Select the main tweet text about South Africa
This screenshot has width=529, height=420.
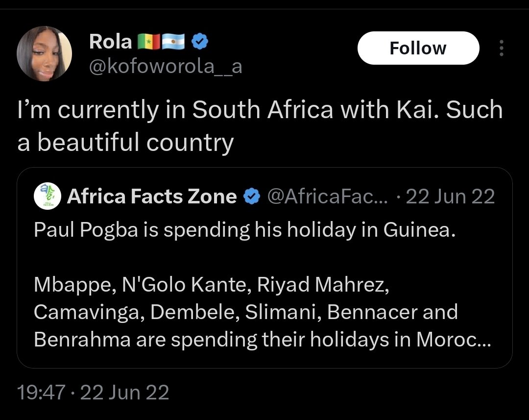tap(260, 126)
